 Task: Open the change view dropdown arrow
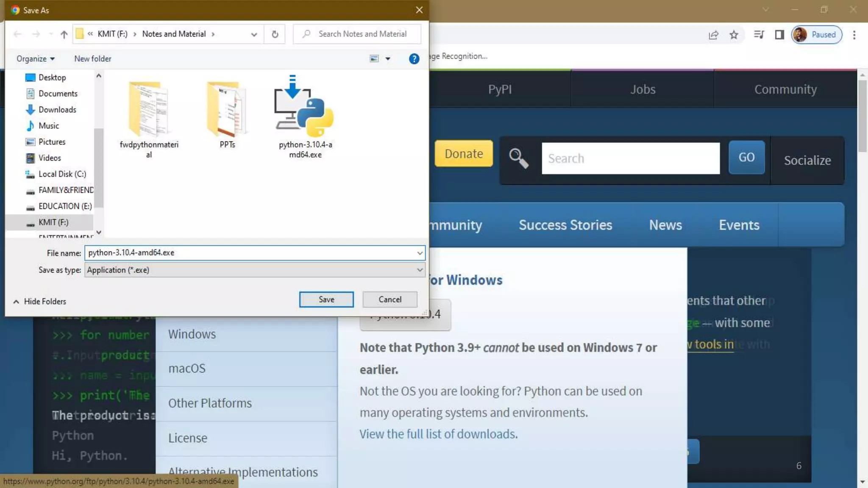click(387, 59)
